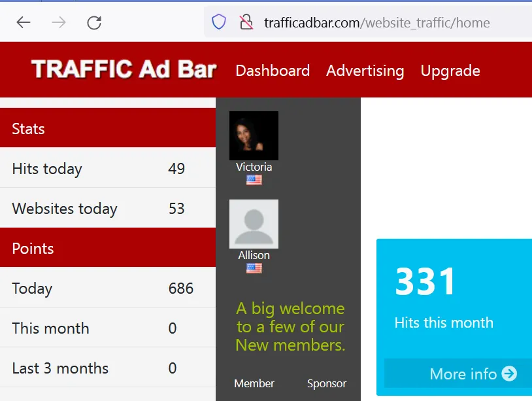This screenshot has width=532, height=401.
Task: Open Allison's default avatar
Action: (x=254, y=224)
